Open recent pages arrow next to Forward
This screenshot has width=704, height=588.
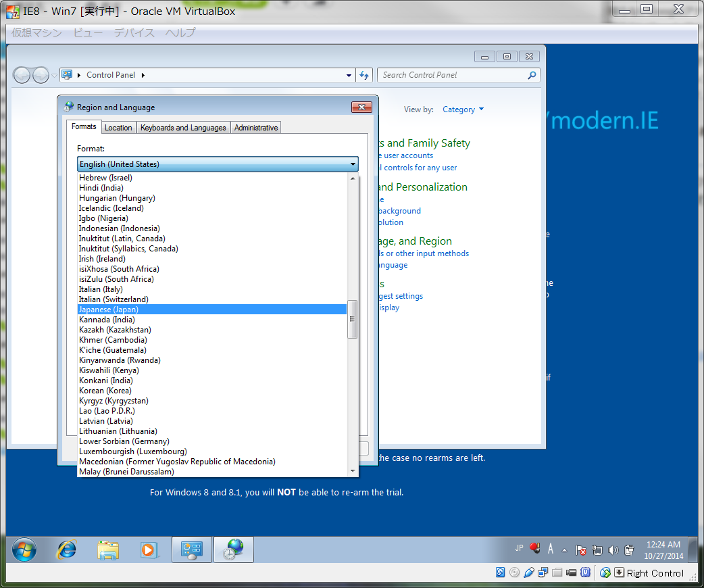(54, 76)
